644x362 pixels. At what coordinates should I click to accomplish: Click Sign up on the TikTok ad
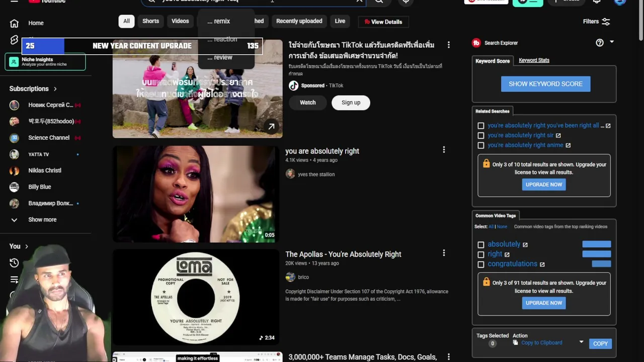[x=351, y=103]
